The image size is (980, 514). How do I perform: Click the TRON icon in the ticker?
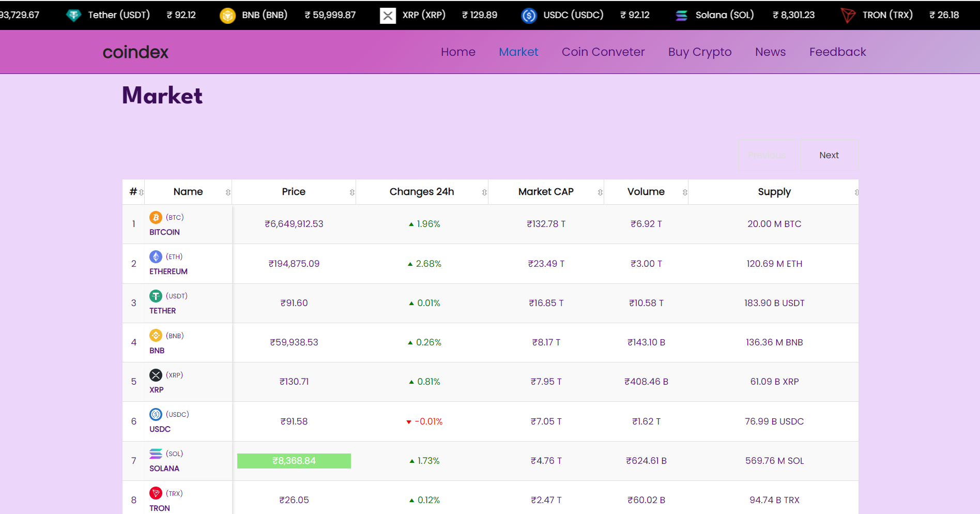point(848,16)
